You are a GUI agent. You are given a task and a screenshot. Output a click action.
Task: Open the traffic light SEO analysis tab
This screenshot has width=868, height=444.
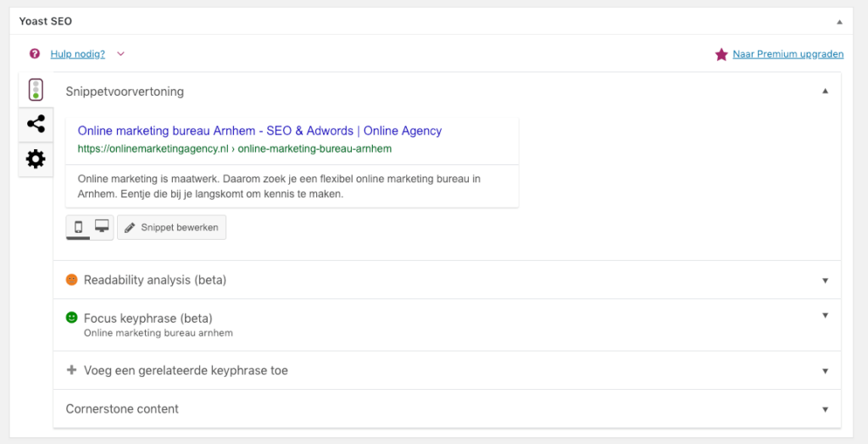tap(36, 90)
